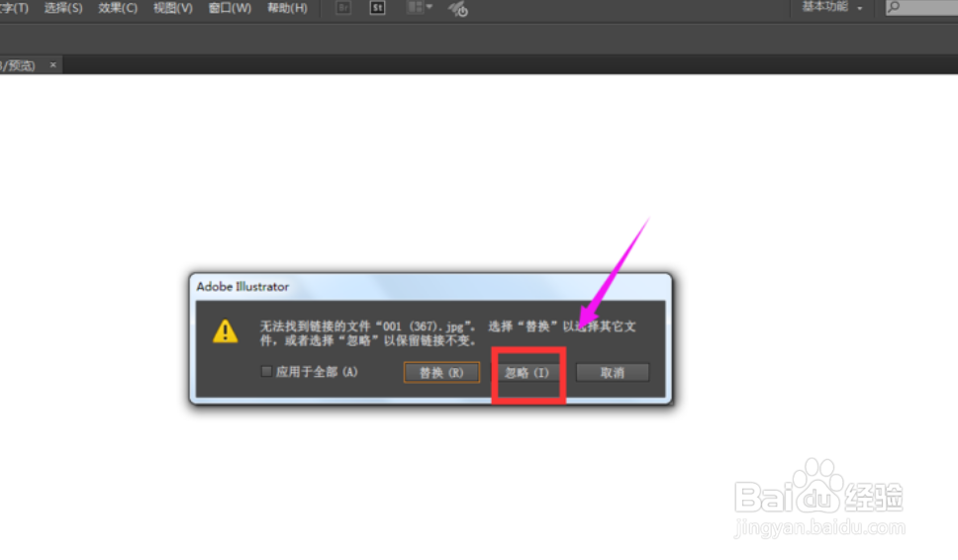
Task: Open the 视图(V) menu
Action: click(173, 8)
